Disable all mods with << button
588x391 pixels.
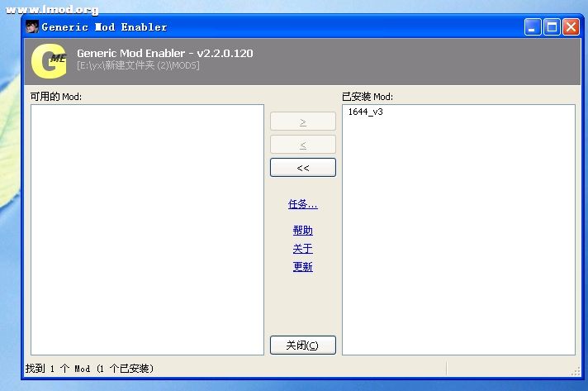[x=303, y=167]
